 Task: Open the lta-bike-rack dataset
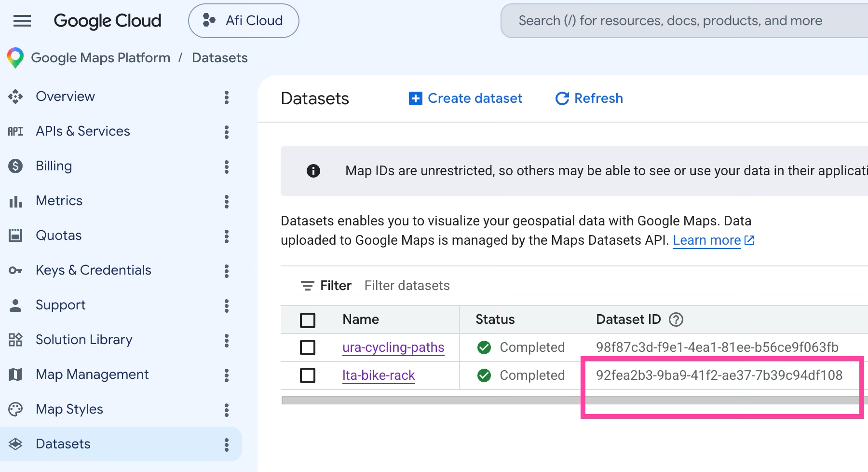379,375
